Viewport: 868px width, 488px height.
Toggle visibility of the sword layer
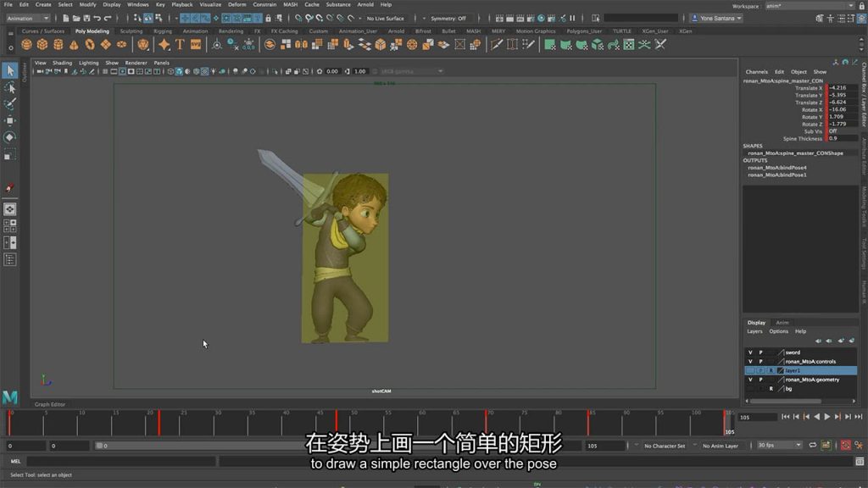click(750, 352)
